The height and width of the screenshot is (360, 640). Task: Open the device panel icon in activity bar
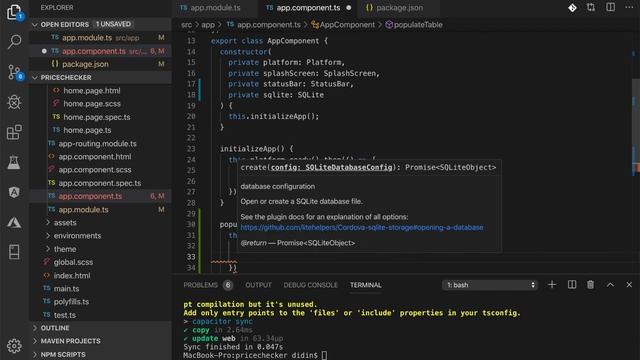14,252
